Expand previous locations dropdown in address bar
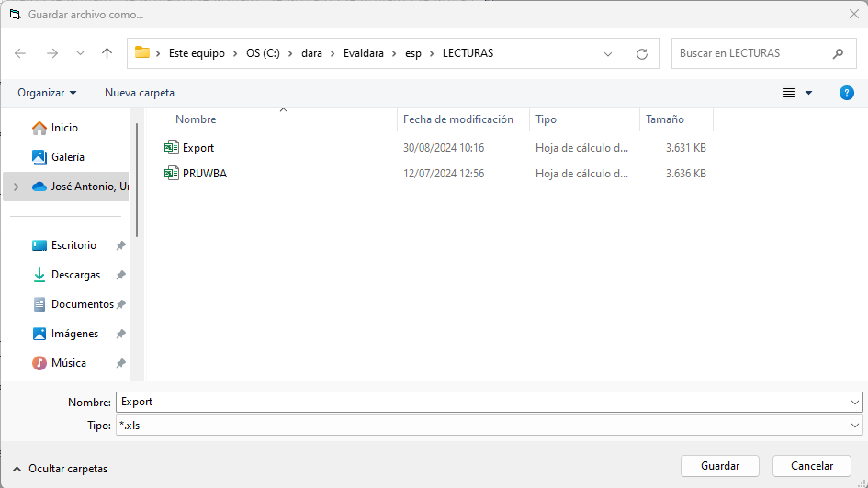The image size is (868, 488). pyautogui.click(x=608, y=53)
